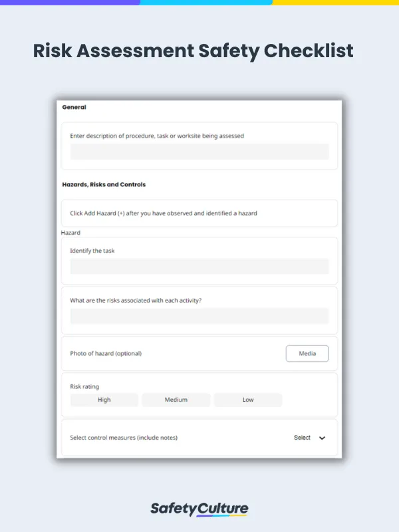Click the Select text beside the chevron
The width and height of the screenshot is (399, 532).
(x=301, y=438)
